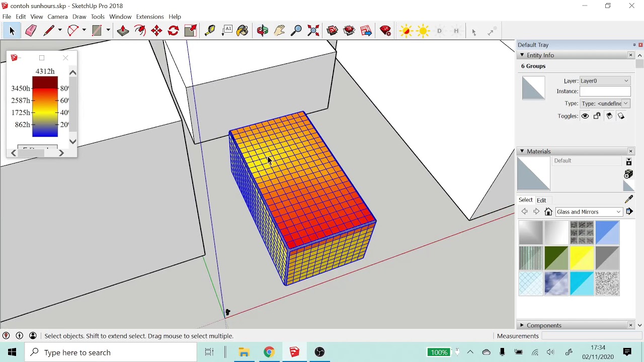Select the cyan translucent glass swatch
Image resolution: width=644 pixels, height=362 pixels.
(x=582, y=284)
